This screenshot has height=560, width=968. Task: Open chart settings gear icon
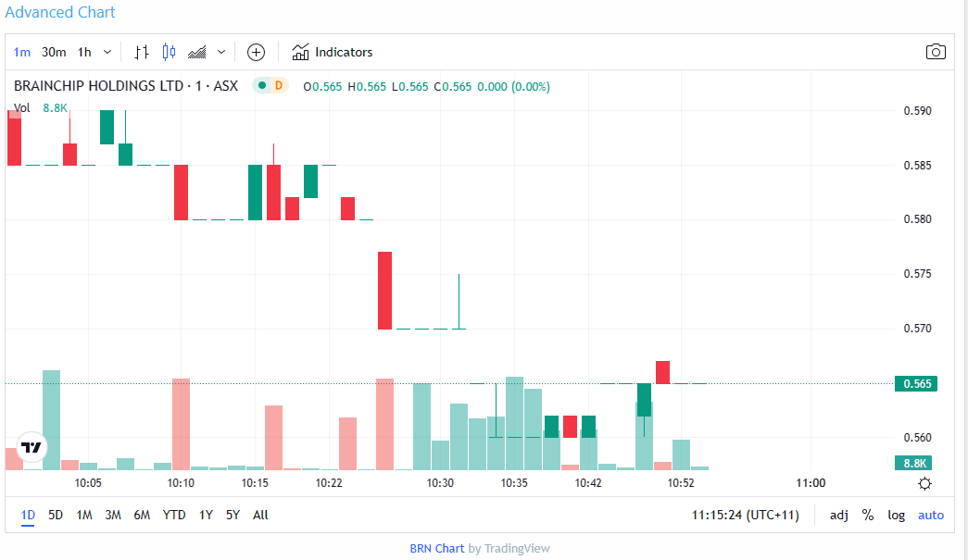pyautogui.click(x=924, y=483)
